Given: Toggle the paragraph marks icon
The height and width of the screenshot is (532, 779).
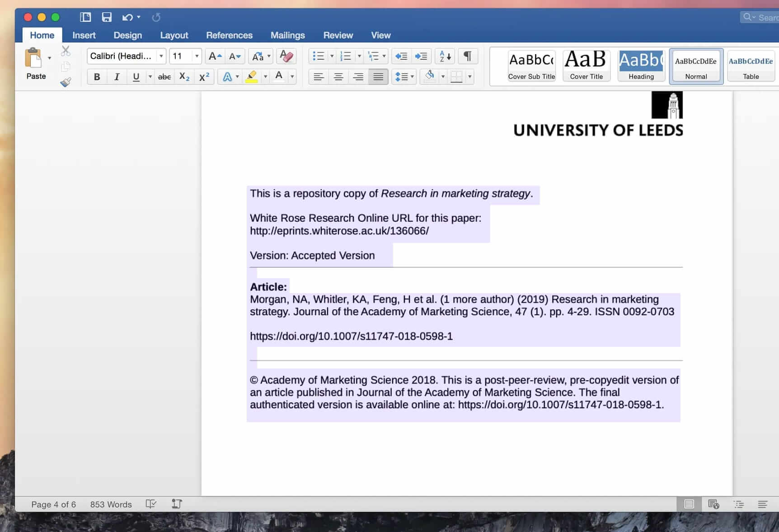Looking at the screenshot, I should (x=468, y=56).
